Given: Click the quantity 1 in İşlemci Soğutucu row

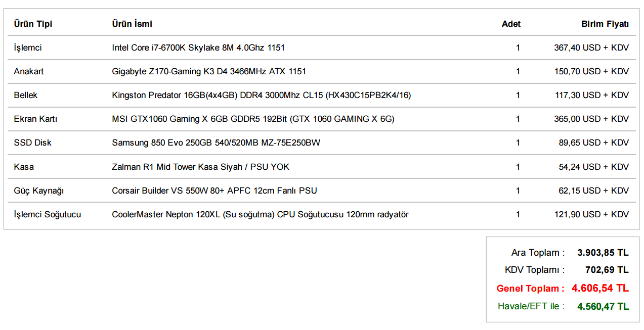Looking at the screenshot, I should coord(518,214).
